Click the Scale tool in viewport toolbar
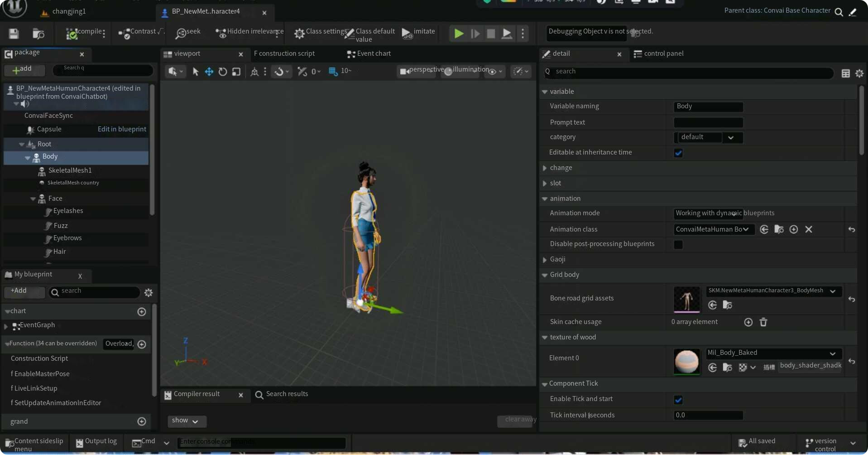Screen dimensions: 868x455 click(x=236, y=72)
